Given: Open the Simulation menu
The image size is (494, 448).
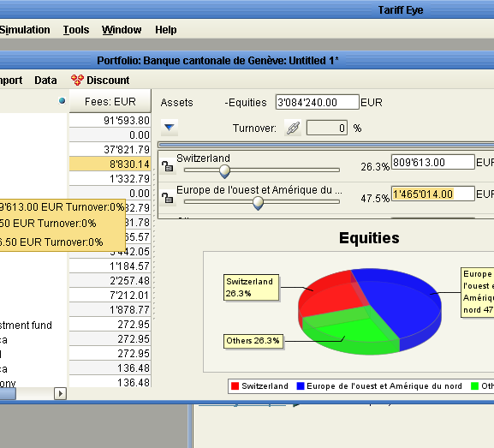Looking at the screenshot, I should coord(25,30).
